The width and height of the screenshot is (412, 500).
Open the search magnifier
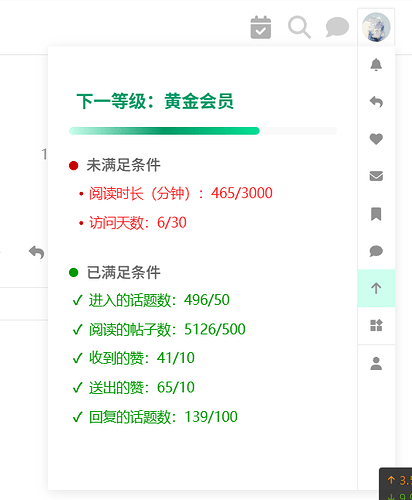click(x=299, y=27)
